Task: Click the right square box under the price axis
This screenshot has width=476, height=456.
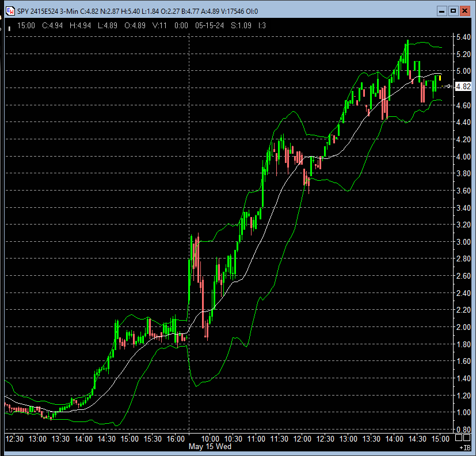Action: pyautogui.click(x=467, y=438)
